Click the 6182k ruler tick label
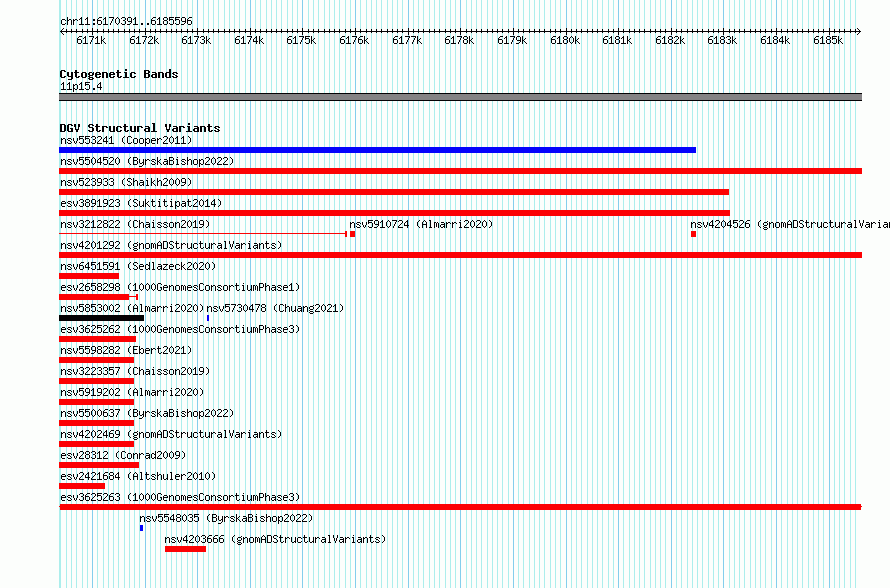The width and height of the screenshot is (890, 588). point(670,41)
